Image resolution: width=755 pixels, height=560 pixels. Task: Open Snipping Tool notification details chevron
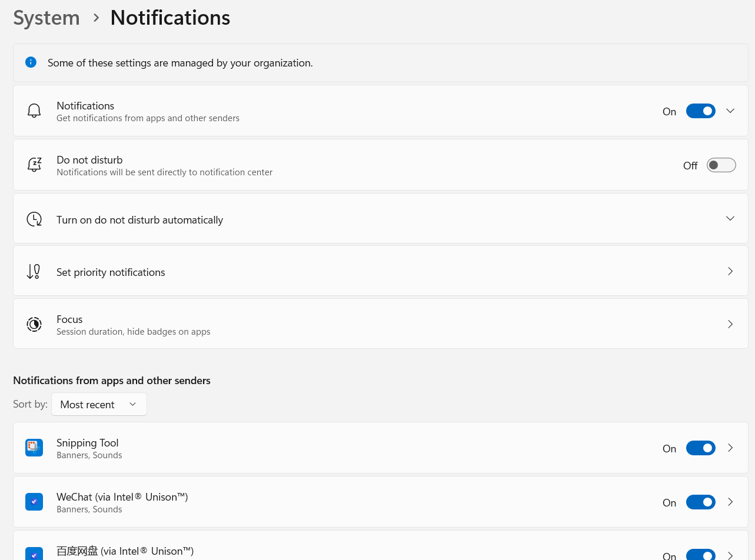coord(730,448)
